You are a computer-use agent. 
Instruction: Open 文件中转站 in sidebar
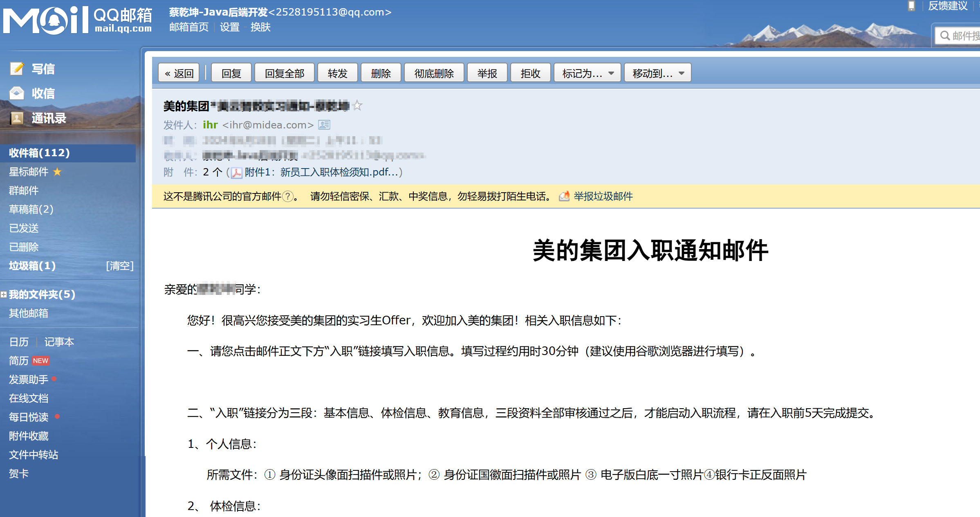34,455
